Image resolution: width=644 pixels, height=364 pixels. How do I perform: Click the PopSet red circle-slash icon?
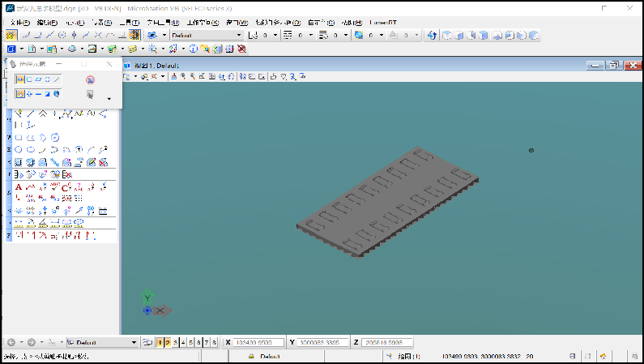[x=242, y=49]
